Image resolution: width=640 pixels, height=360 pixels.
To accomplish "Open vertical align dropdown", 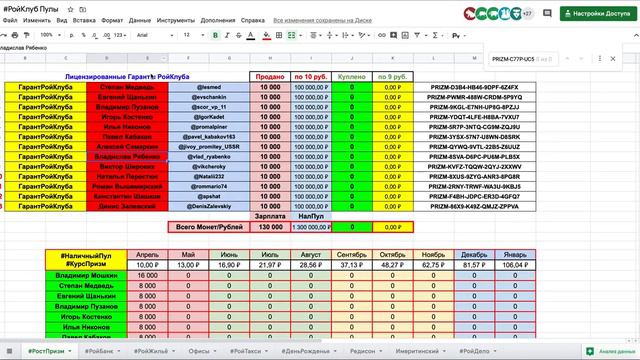I will click(332, 36).
